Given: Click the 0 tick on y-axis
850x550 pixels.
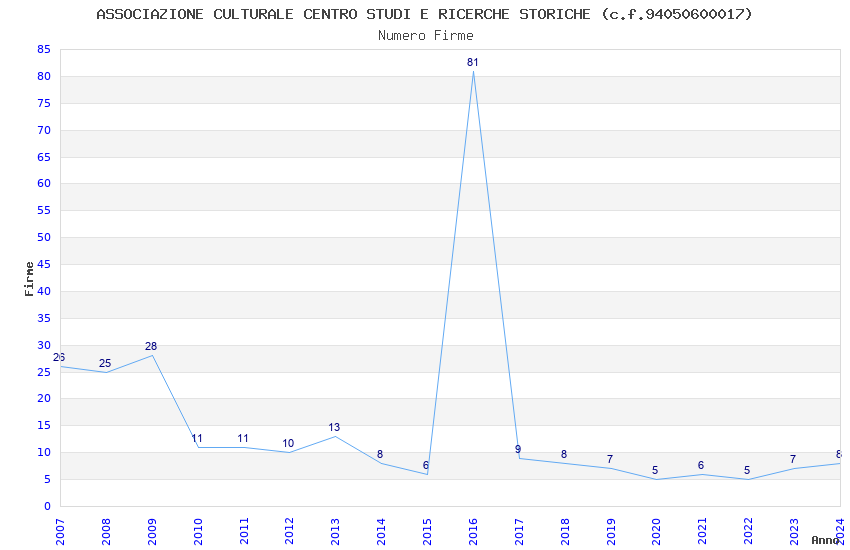Looking at the screenshot, I should pos(47,506).
